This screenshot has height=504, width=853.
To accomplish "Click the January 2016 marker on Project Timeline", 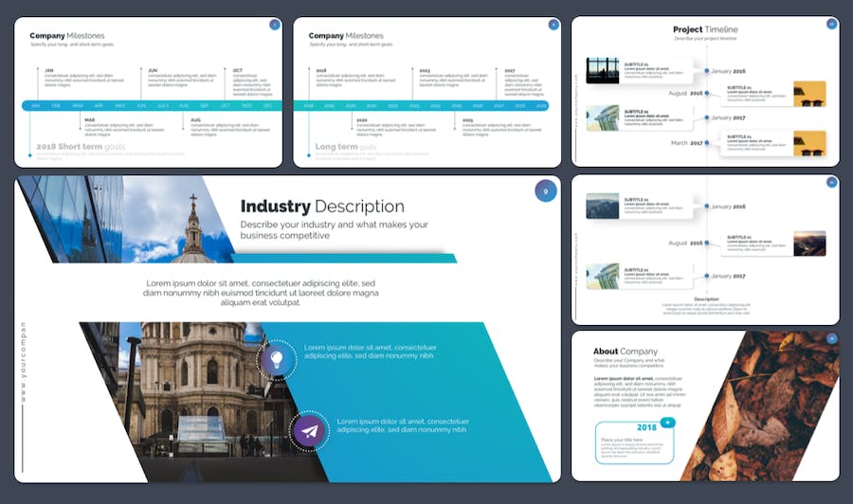I will (728, 71).
